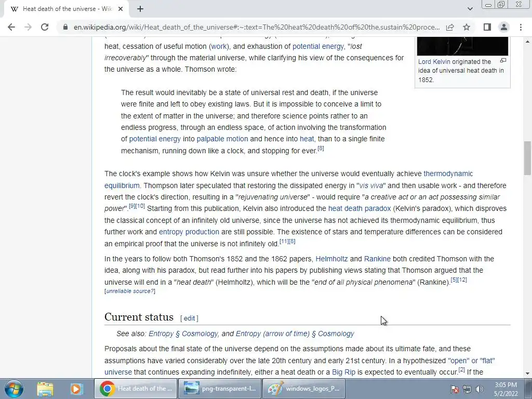This screenshot has height=399, width=532.
Task: Enlarge the Lord Kelvin image
Action: pyautogui.click(x=503, y=61)
